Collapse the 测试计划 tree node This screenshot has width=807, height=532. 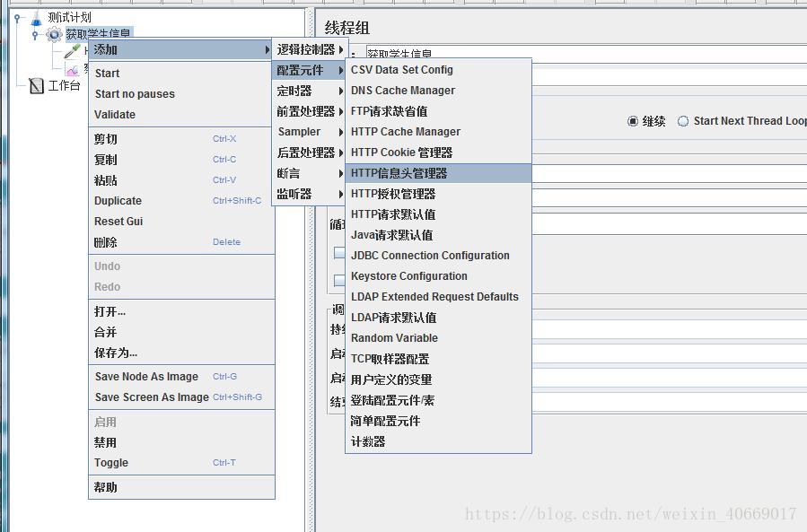(17, 19)
